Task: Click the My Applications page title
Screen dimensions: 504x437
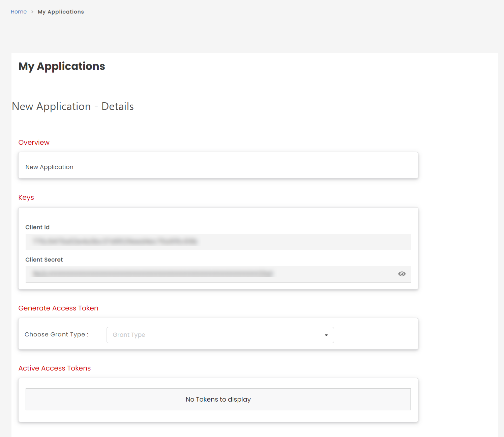Action: click(x=61, y=66)
